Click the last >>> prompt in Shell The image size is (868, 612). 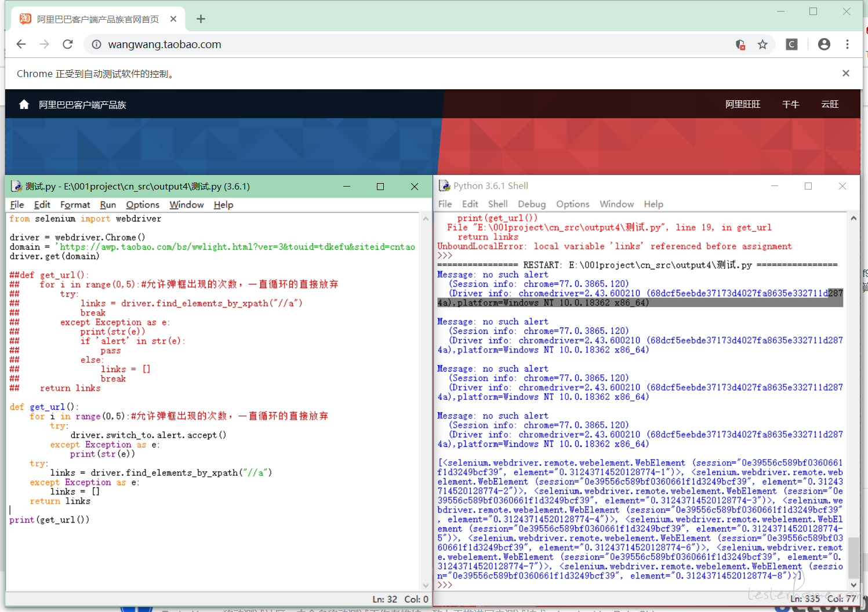point(445,585)
